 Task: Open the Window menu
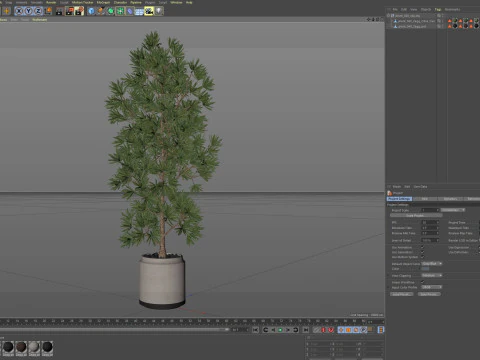tap(176, 2)
